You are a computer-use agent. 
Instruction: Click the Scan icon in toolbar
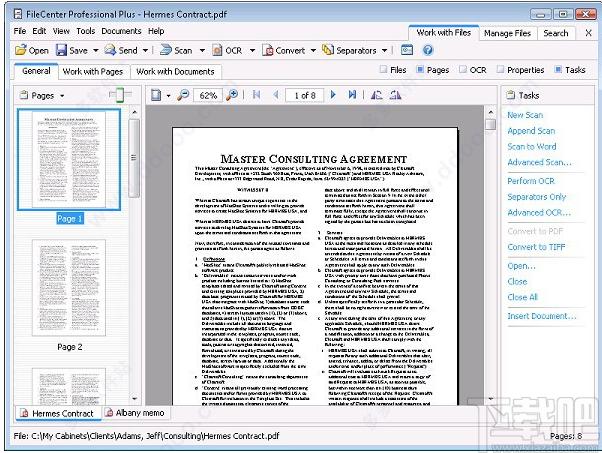click(x=165, y=50)
